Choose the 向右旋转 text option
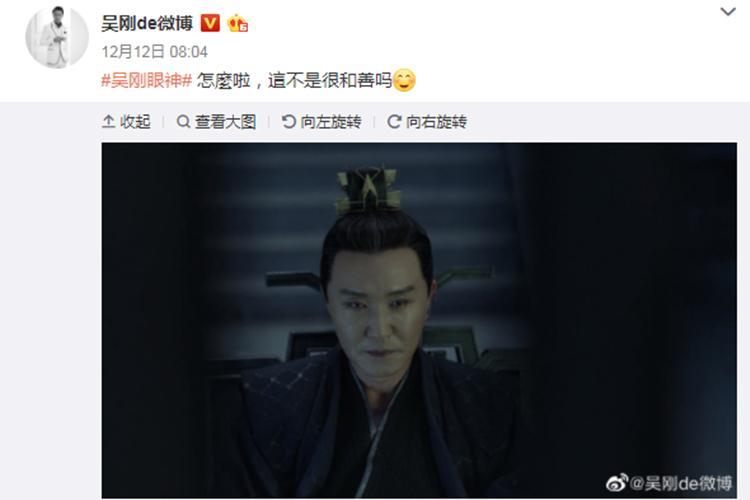 pos(436,122)
